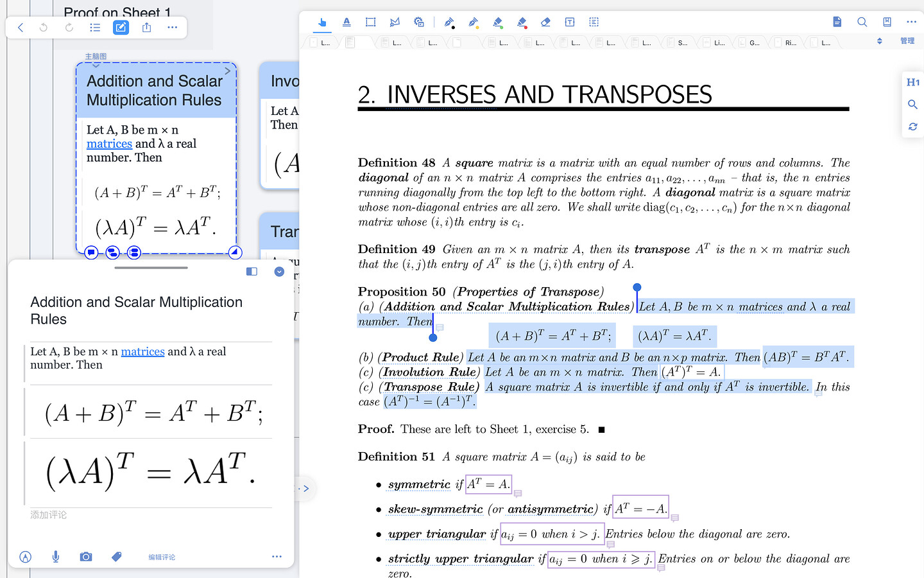Select the dashed text selection tool
Viewport: 924px width, 578px height.
point(594,22)
